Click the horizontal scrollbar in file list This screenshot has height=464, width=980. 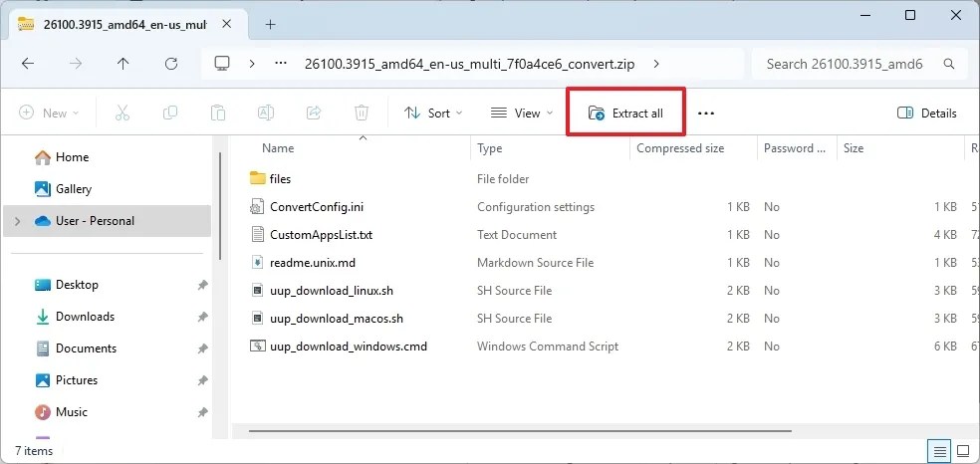(x=520, y=430)
